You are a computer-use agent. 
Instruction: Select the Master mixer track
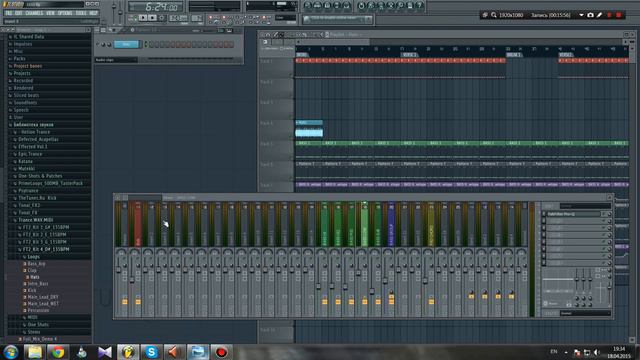click(x=124, y=225)
